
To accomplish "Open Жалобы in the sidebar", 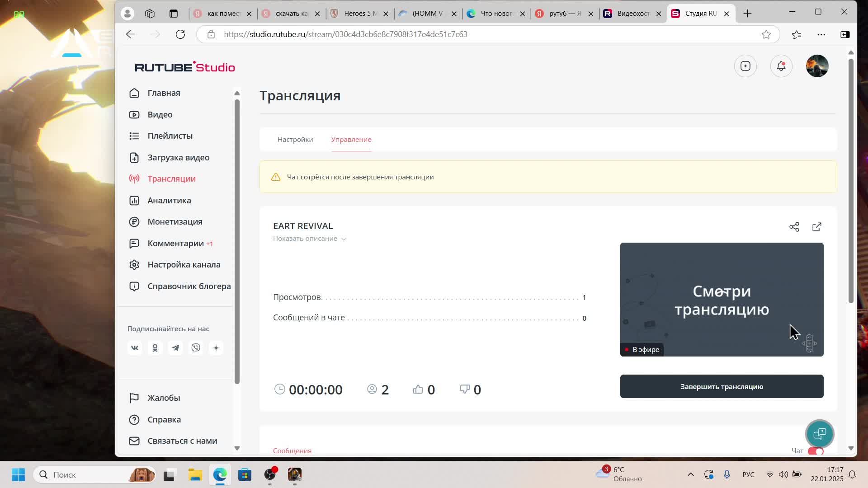I will tap(155, 398).
